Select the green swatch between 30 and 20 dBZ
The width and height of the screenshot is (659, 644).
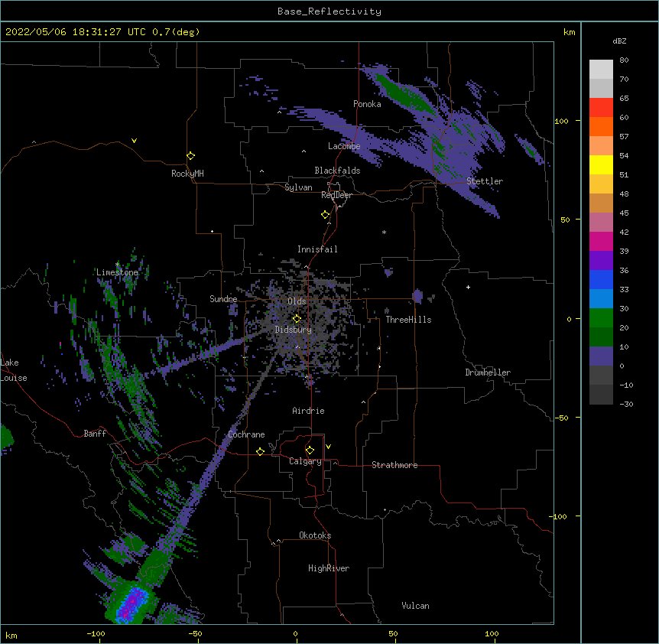601,318
